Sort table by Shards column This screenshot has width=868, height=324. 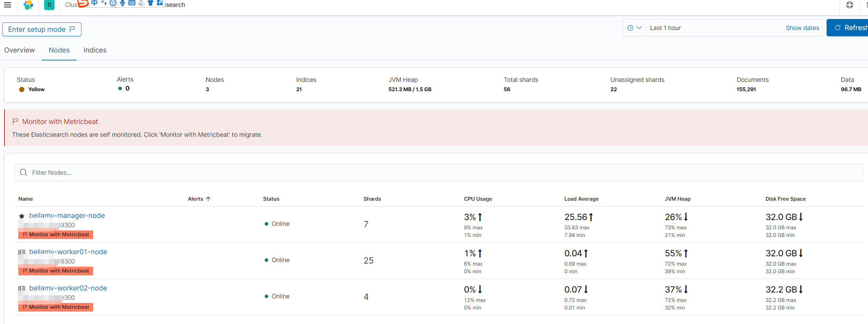[x=372, y=199]
